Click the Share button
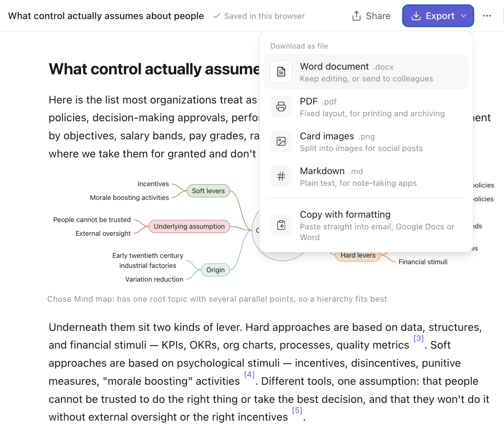The image size is (504, 434). click(x=371, y=16)
